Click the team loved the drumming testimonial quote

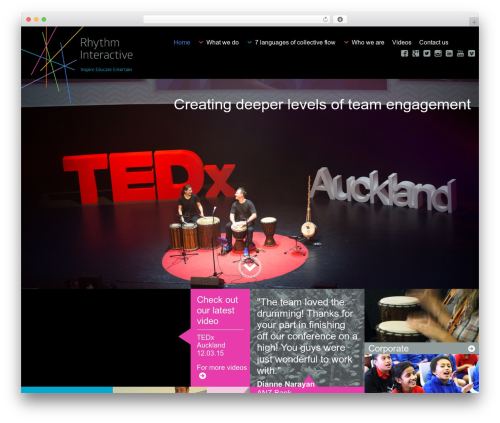click(x=307, y=336)
